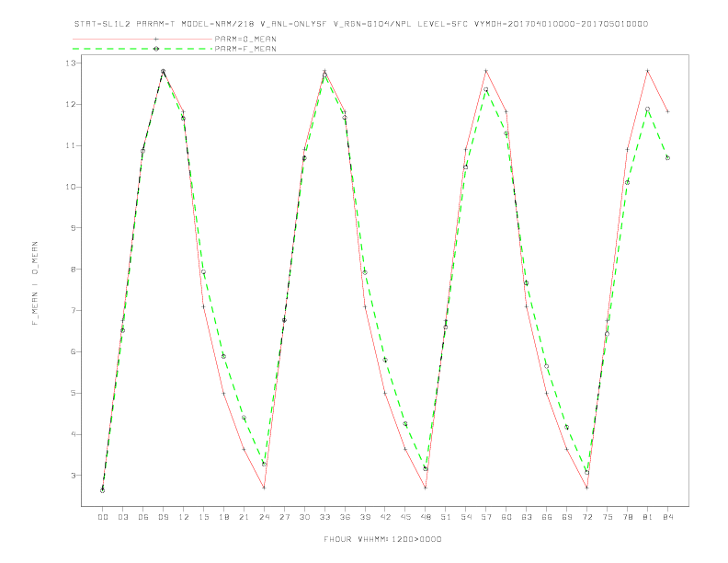This screenshot has width=728, height=563.
Task: Click x-axis forecast hour label 54
Action: tap(466, 517)
